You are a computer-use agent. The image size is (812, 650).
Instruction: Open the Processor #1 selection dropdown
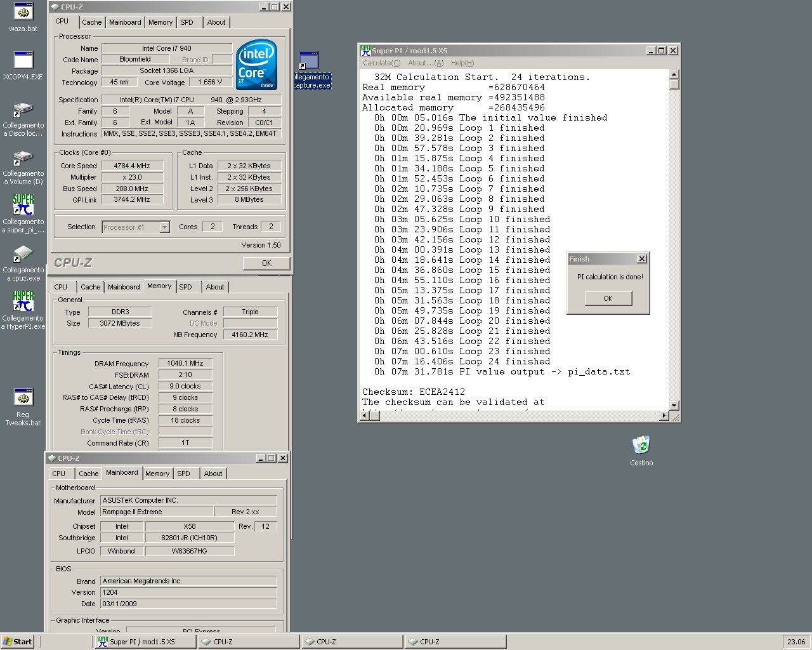click(165, 227)
